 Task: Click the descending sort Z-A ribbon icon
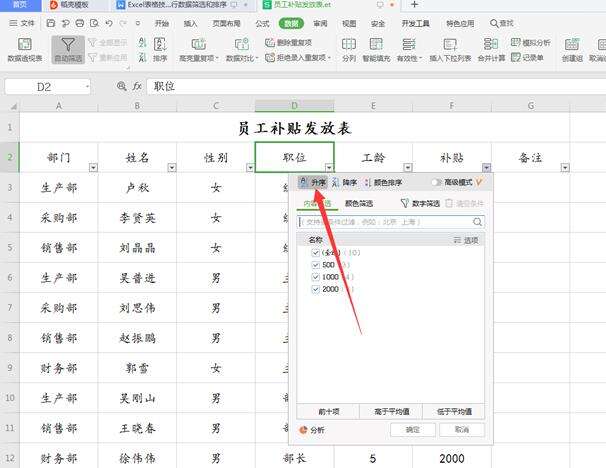click(142, 58)
